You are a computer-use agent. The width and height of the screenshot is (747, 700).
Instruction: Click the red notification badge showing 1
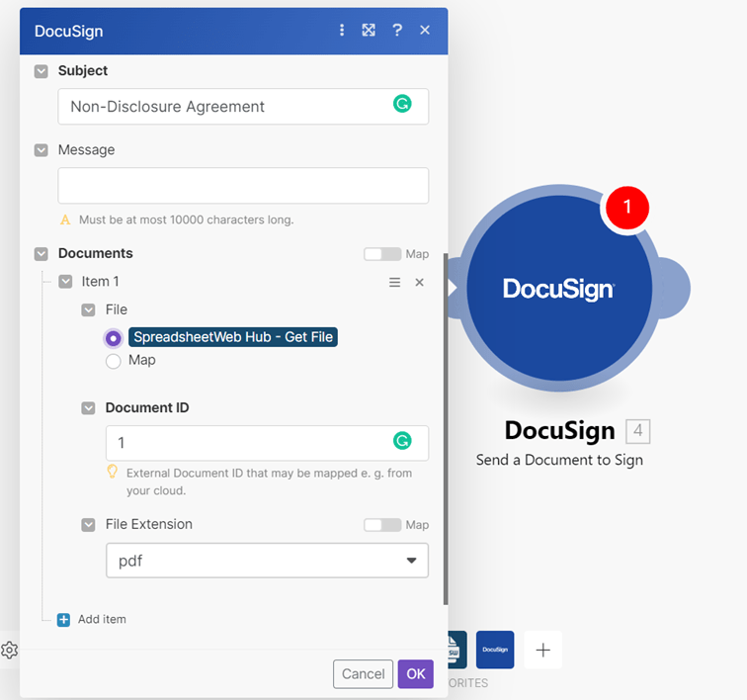[626, 208]
